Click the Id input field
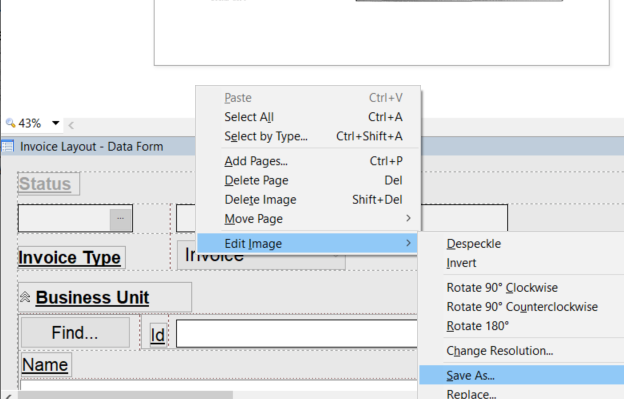 click(x=296, y=333)
